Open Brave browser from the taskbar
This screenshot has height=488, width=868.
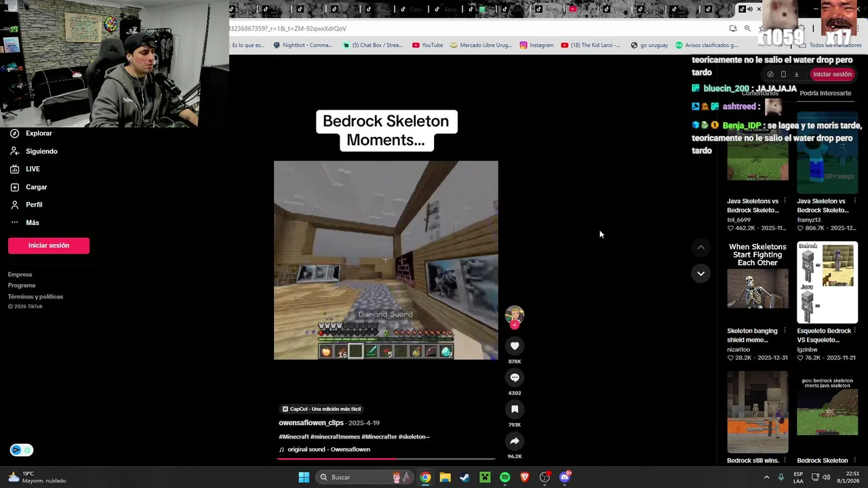pos(525,477)
